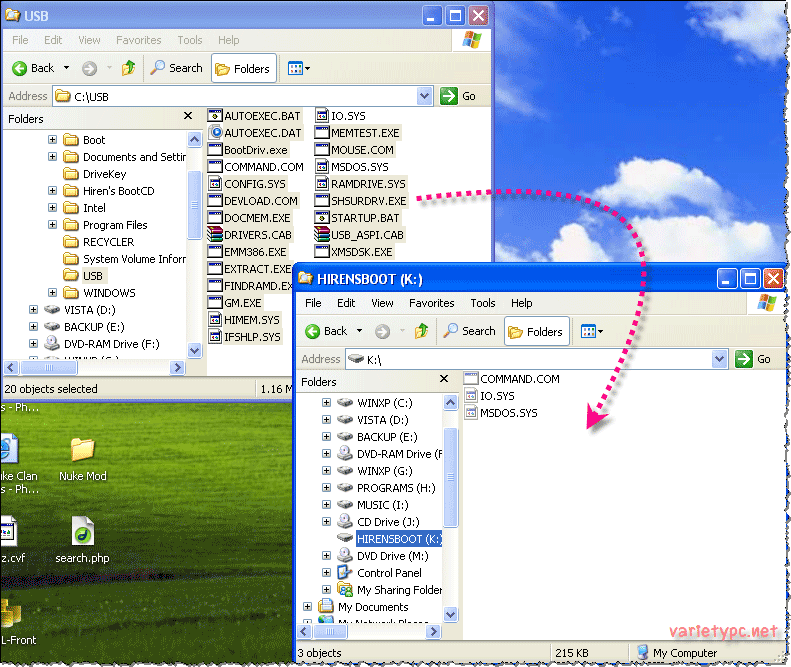Select USB folder in tree
Image resolution: width=791 pixels, height=667 pixels.
[x=83, y=275]
